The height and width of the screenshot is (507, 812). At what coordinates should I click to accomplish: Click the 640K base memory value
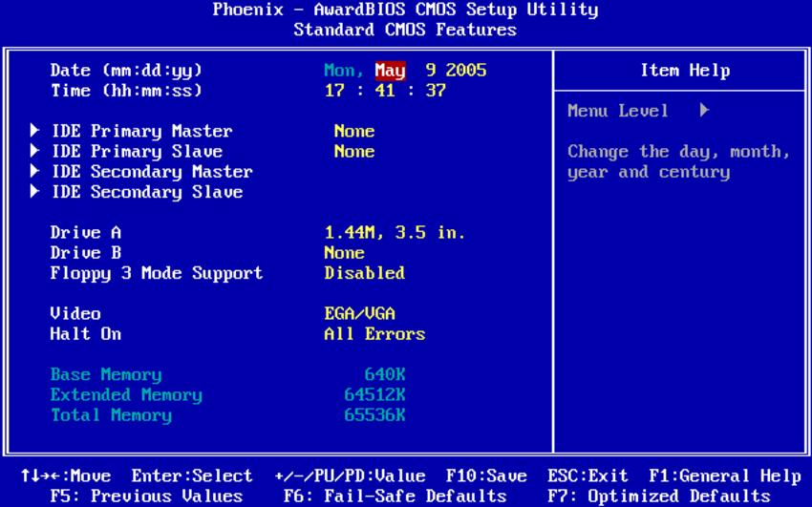[x=385, y=374]
